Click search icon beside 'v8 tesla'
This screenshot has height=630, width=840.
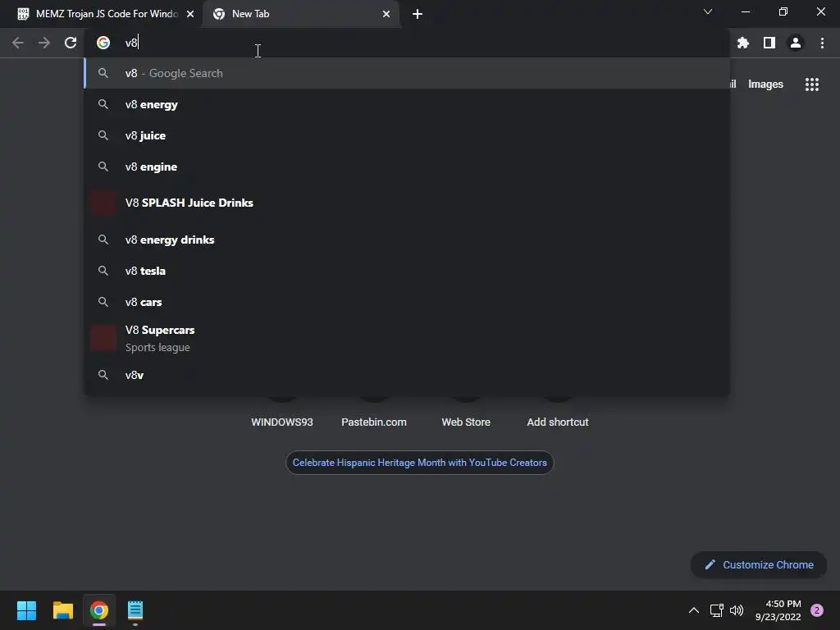103,271
